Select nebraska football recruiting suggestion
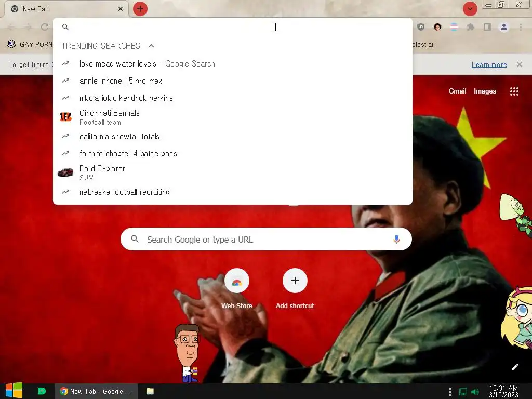The image size is (532, 399). (x=233, y=192)
